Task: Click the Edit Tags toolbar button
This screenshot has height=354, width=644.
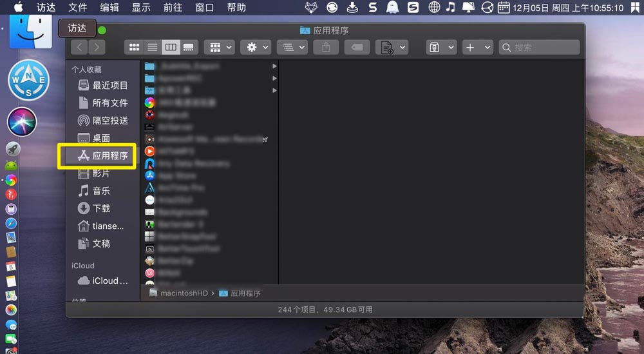Action: tap(357, 47)
